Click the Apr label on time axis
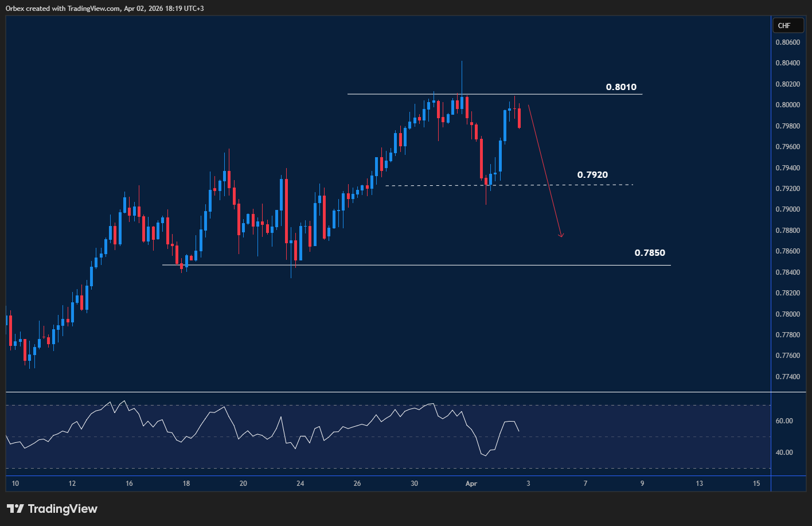The width and height of the screenshot is (812, 526). tap(471, 484)
